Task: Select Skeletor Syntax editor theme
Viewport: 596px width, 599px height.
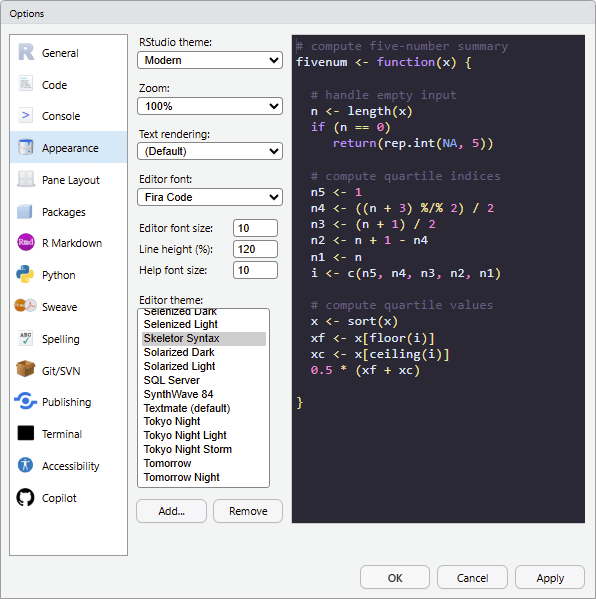Action: click(x=204, y=338)
